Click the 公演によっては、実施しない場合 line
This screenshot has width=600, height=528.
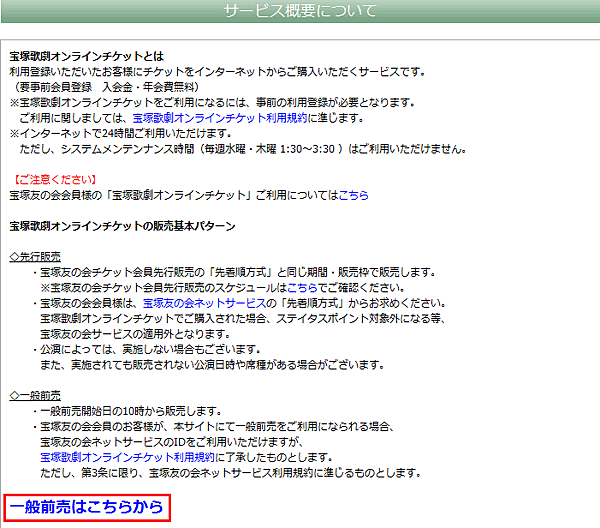(x=147, y=349)
